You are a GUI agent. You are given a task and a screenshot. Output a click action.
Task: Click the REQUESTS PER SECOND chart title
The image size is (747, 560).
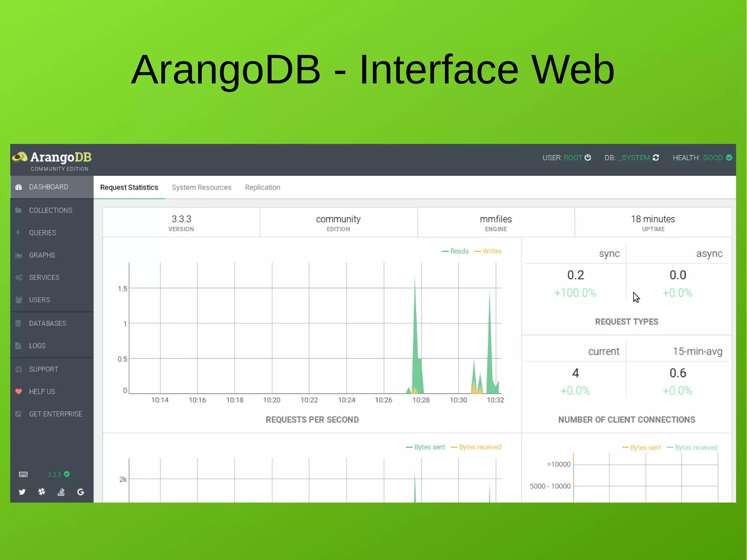[312, 420]
